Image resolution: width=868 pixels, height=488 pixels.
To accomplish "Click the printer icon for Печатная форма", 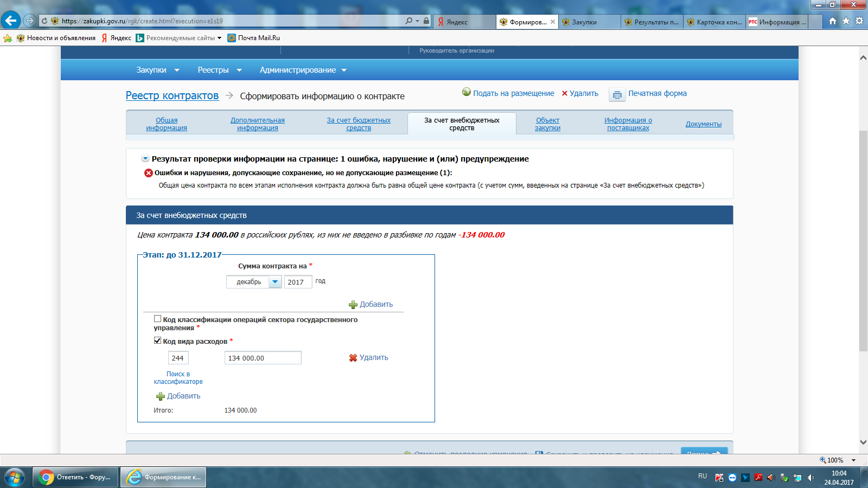I will coord(617,95).
